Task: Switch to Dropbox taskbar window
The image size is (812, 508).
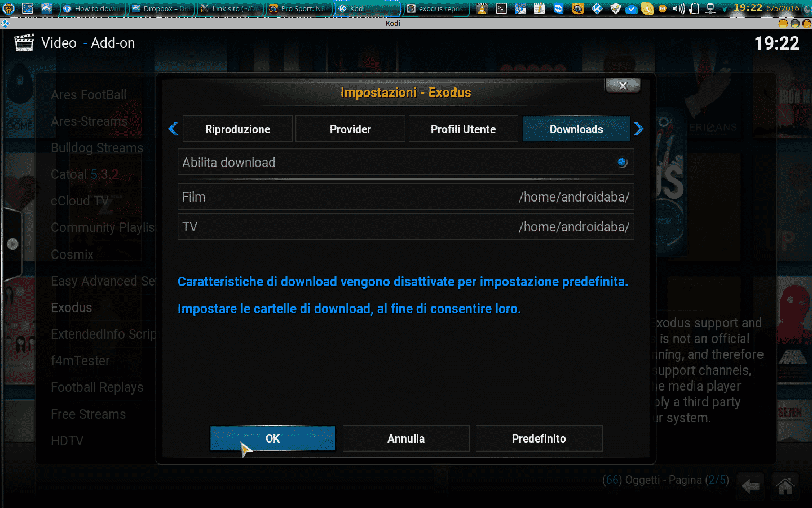Action: pyautogui.click(x=162, y=8)
